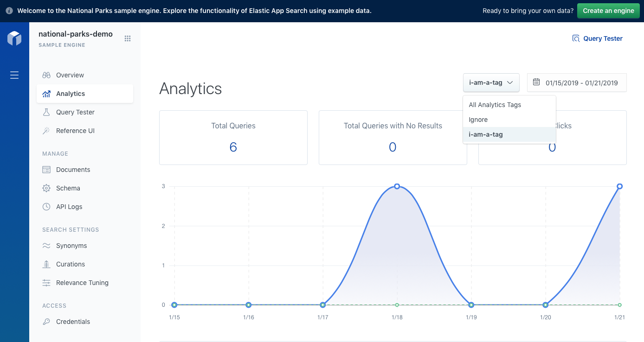Open Credentials using the key icon
The image size is (644, 342).
pyautogui.click(x=46, y=321)
